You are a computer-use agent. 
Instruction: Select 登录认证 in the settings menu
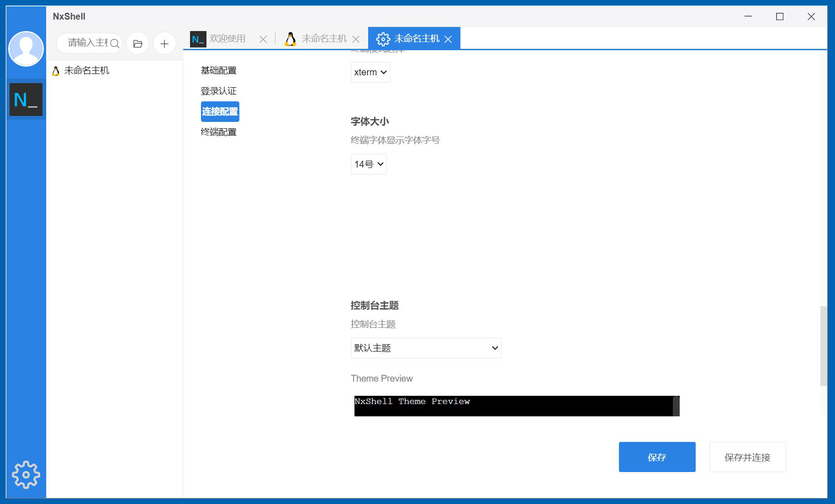[x=218, y=90]
